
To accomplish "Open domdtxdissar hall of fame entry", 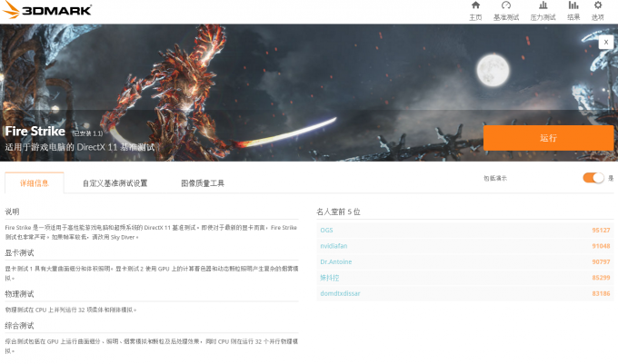I will tap(340, 293).
